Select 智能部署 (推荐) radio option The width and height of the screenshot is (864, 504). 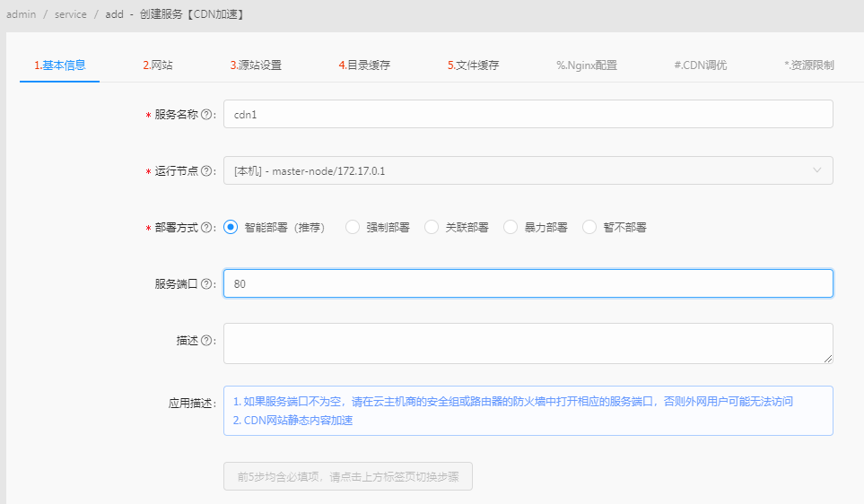click(x=231, y=228)
